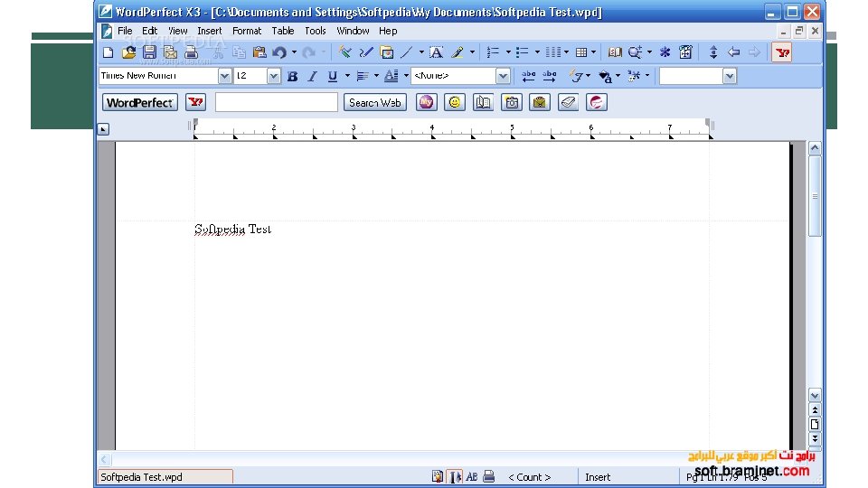
Task: Open the font name dropdown
Action: pos(224,76)
